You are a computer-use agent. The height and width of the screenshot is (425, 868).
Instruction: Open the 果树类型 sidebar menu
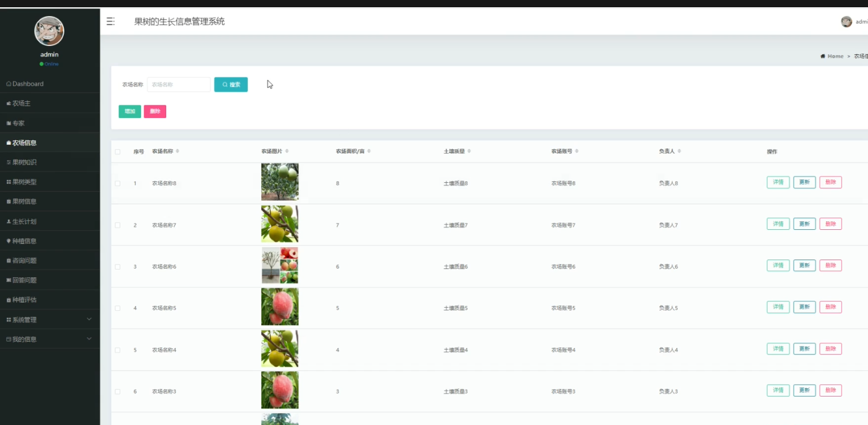[x=50, y=182]
